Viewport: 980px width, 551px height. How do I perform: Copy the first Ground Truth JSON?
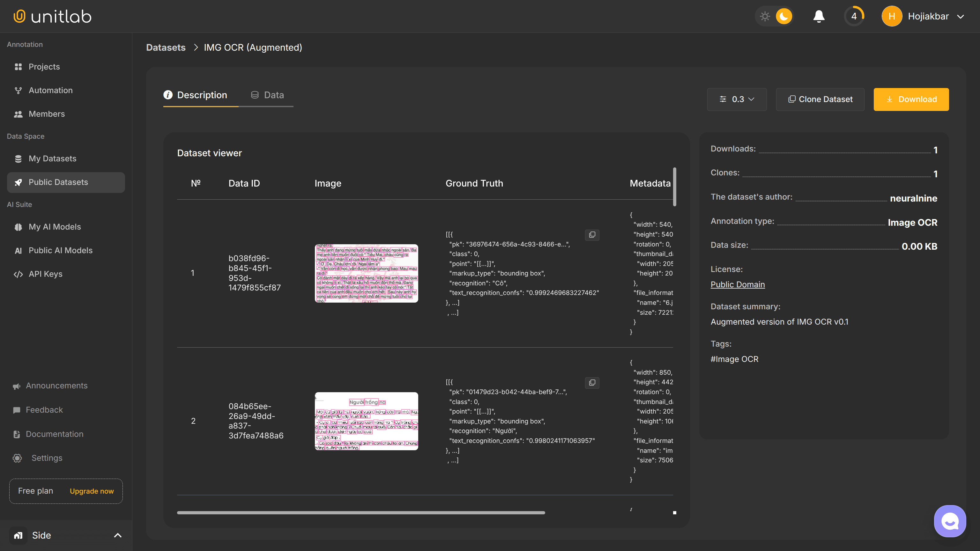click(592, 235)
